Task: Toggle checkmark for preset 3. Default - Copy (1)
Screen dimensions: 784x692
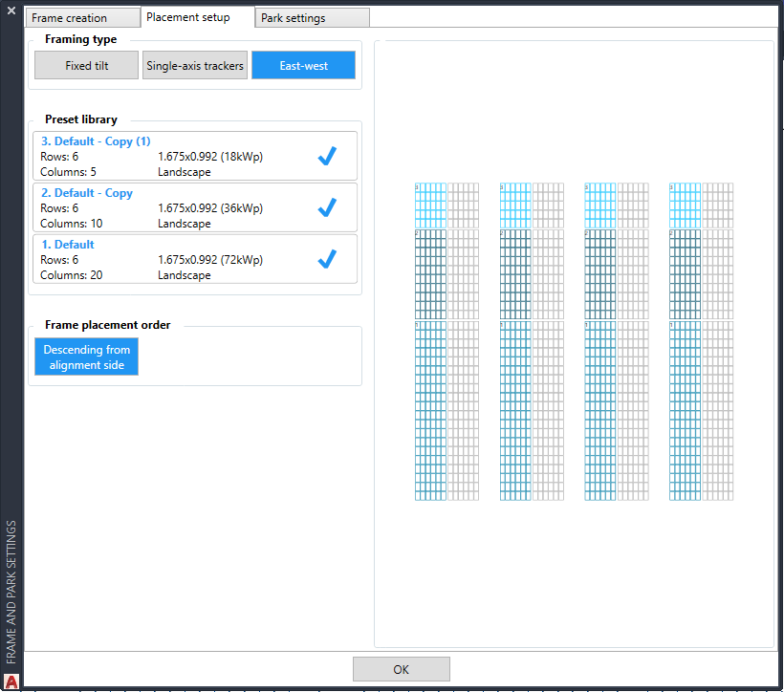Action: (327, 157)
